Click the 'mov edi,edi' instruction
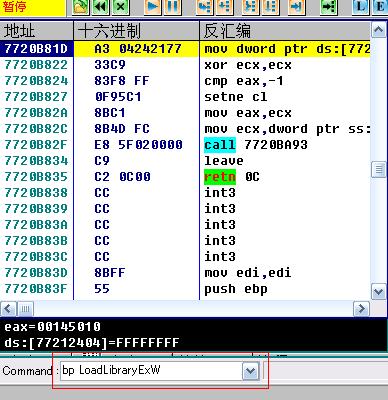Screen dimensions: 388x400 point(248,273)
